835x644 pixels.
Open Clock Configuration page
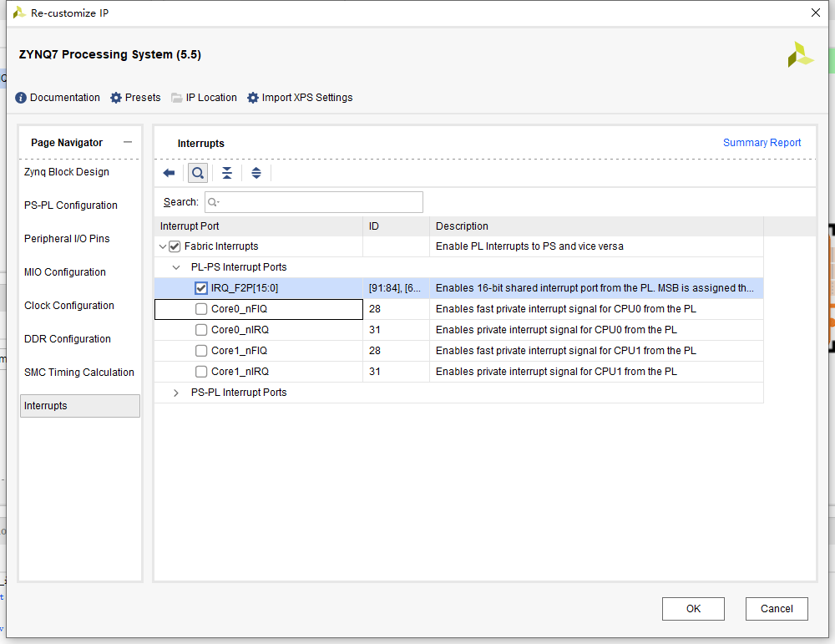(x=69, y=305)
